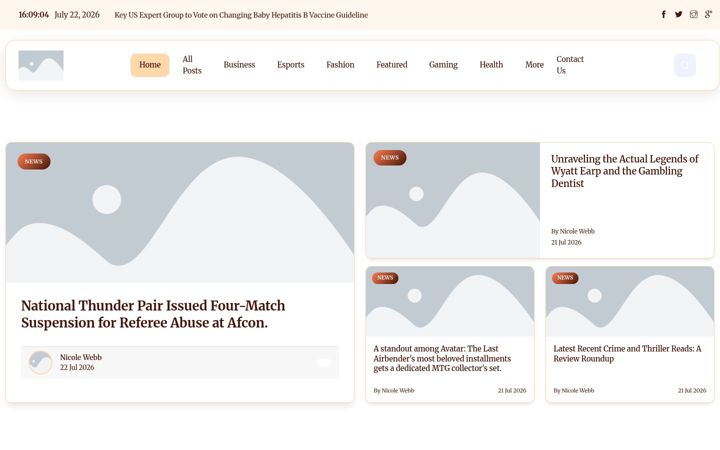The image size is (720, 450).
Task: Expand the More menu
Action: (534, 65)
